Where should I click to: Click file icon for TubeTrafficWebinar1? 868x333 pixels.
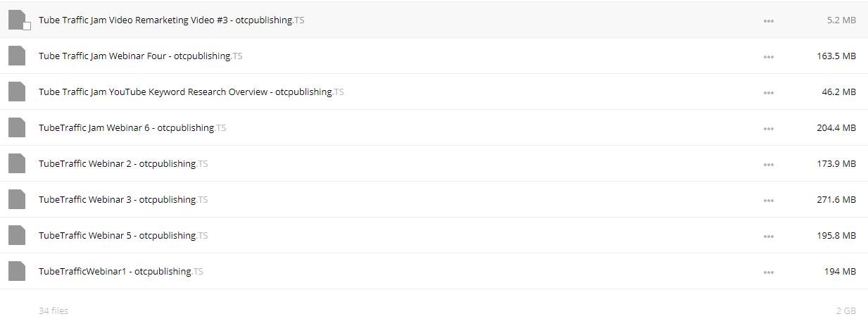pyautogui.click(x=17, y=272)
